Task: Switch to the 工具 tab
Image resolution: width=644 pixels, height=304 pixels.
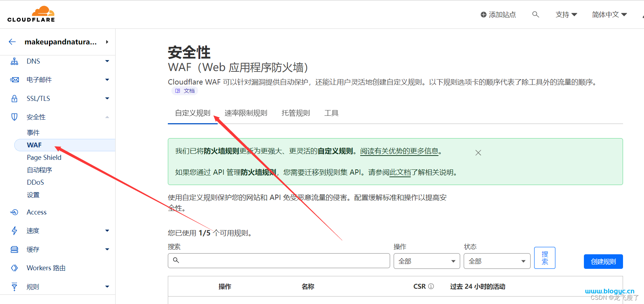Action: [331, 113]
